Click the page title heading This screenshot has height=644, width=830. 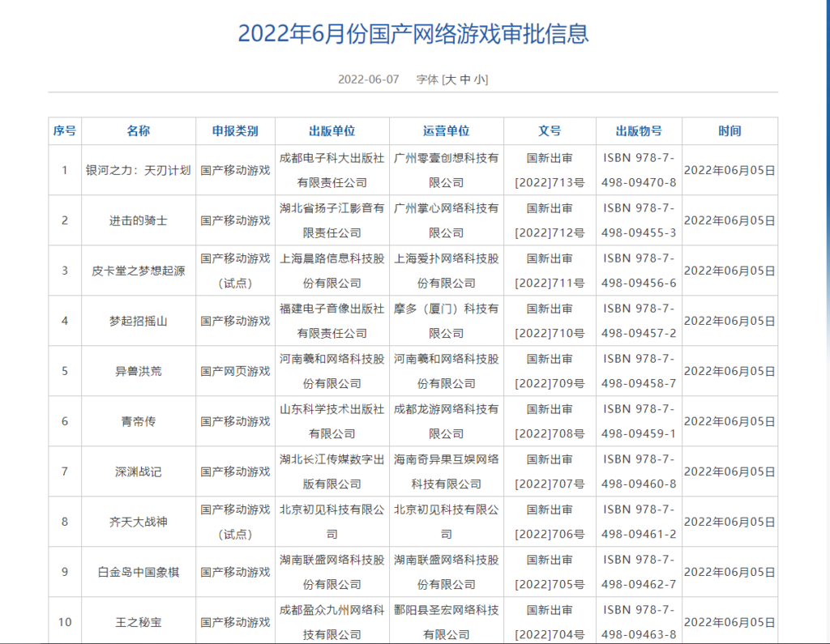413,33
